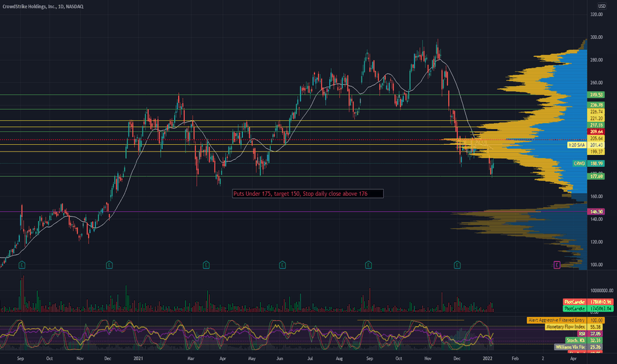The width and height of the screenshot is (617, 364).
Task: Click the earnings marker near Dec 2020
Action: tap(109, 265)
